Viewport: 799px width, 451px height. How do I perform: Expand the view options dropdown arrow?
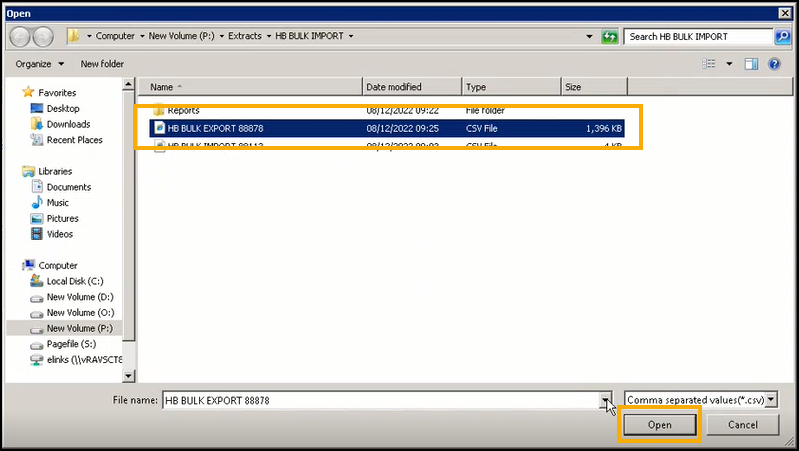pyautogui.click(x=727, y=64)
